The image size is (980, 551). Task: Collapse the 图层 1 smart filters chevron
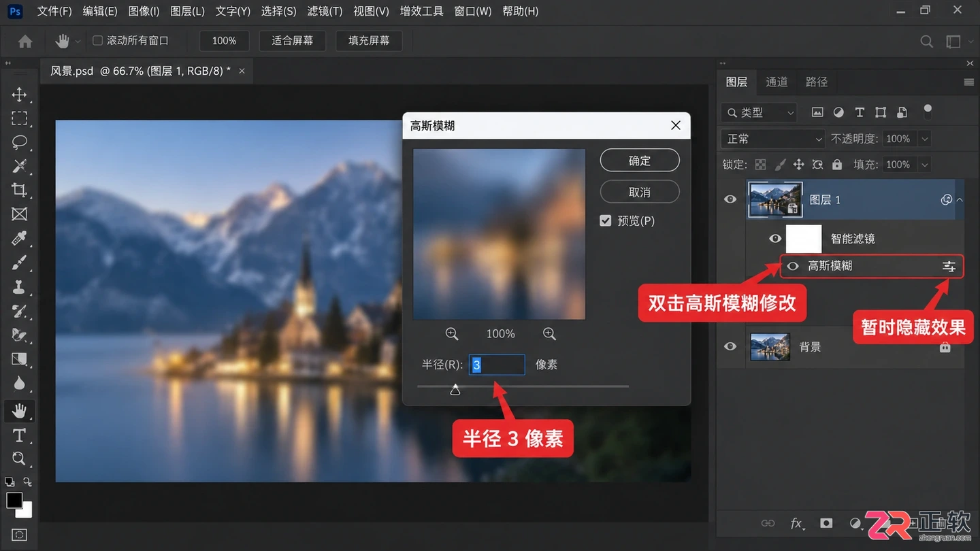coord(959,200)
